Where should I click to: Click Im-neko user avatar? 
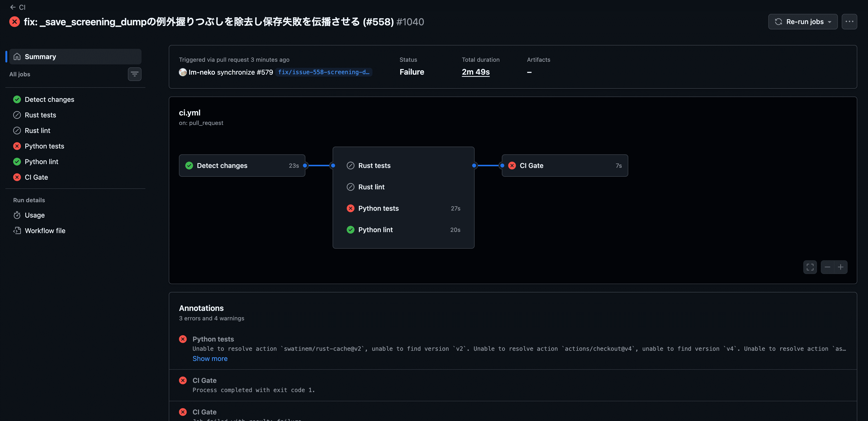pos(183,72)
